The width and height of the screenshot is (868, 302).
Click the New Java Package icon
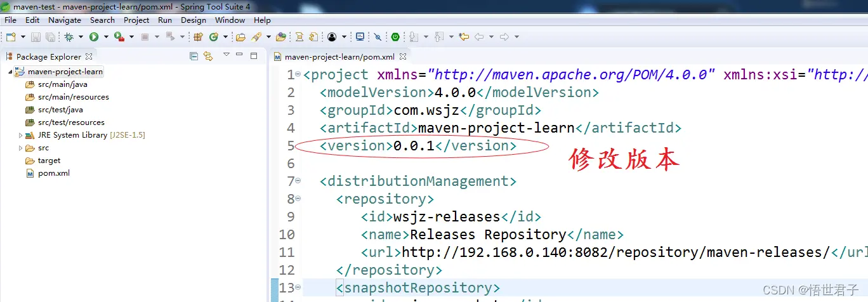(x=199, y=37)
